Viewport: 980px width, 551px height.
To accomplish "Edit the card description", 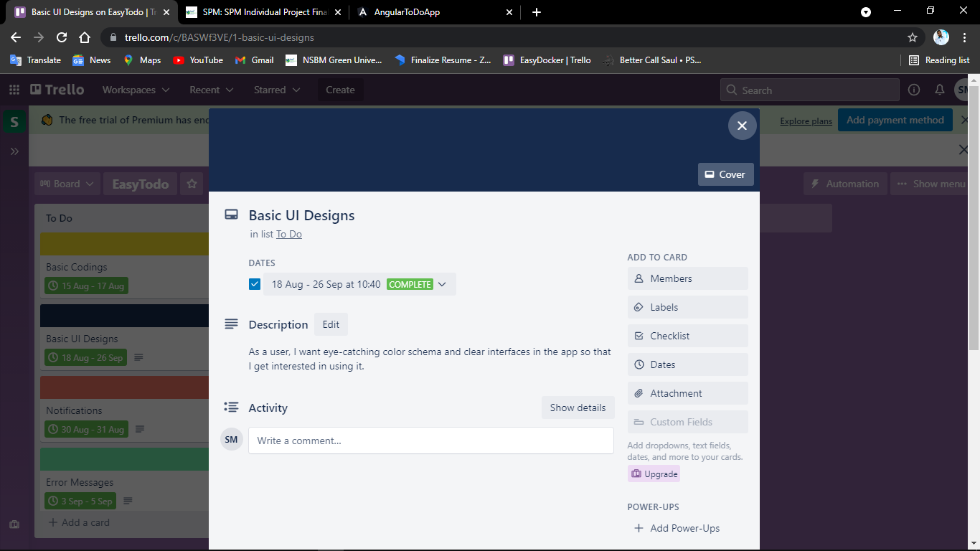I will (x=331, y=324).
